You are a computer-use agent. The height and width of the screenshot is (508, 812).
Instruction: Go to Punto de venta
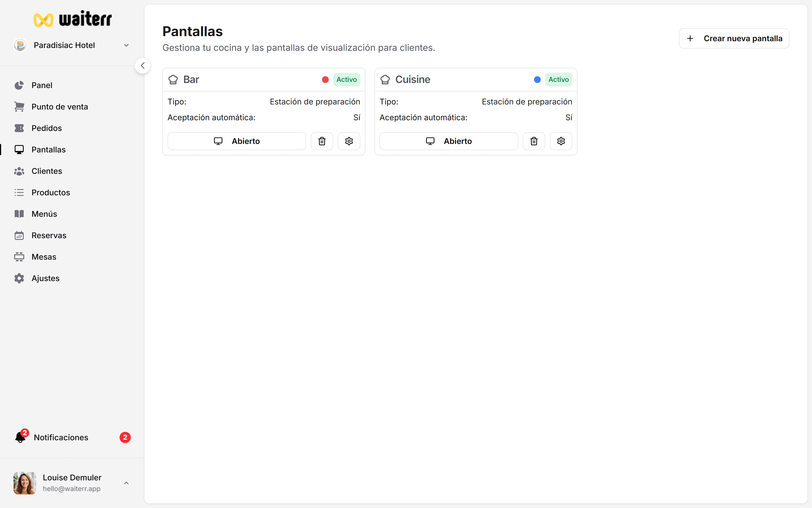(x=72, y=107)
